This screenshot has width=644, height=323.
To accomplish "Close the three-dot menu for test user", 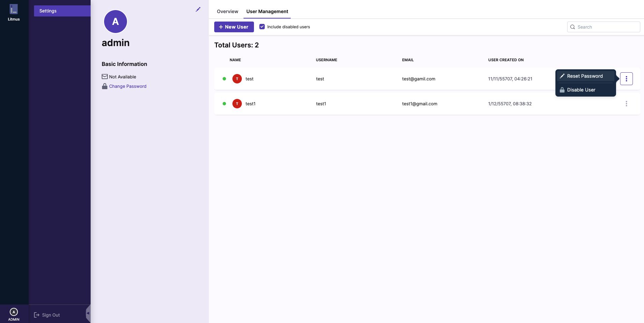I will [626, 79].
